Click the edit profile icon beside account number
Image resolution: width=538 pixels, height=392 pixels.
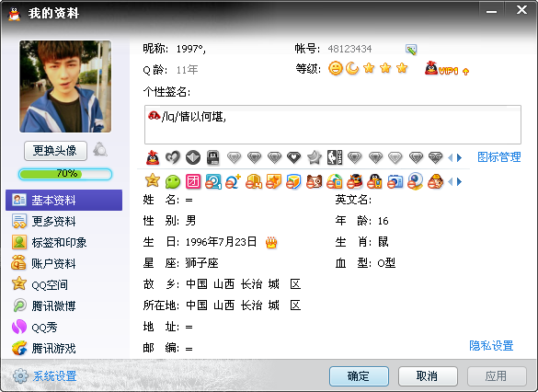(x=411, y=50)
